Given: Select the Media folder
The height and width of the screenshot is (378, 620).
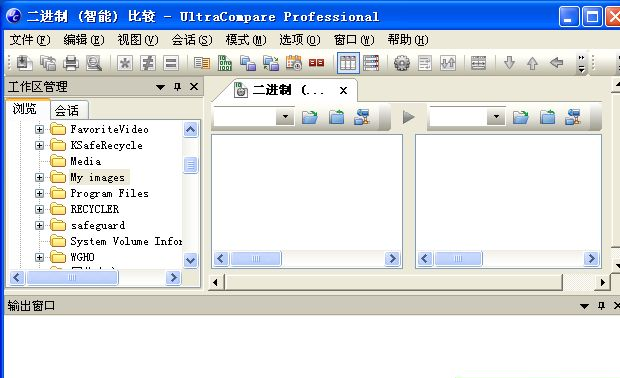Looking at the screenshot, I should pos(85,161).
